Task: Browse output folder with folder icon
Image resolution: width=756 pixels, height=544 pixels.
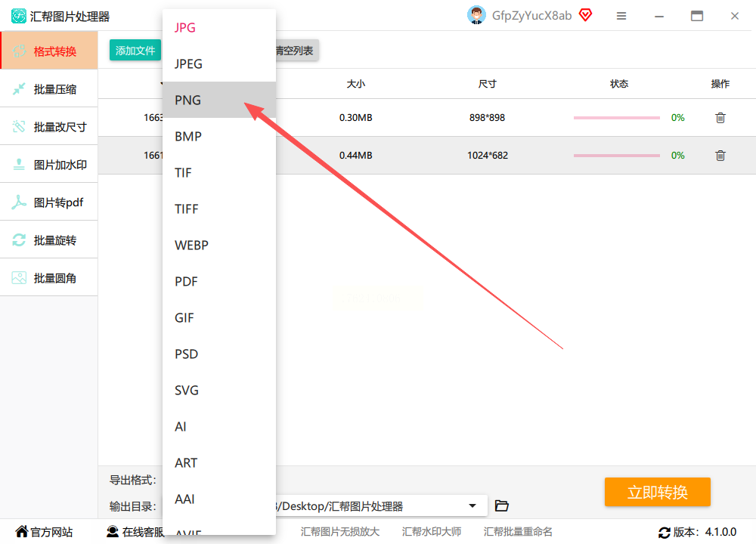Action: point(502,505)
